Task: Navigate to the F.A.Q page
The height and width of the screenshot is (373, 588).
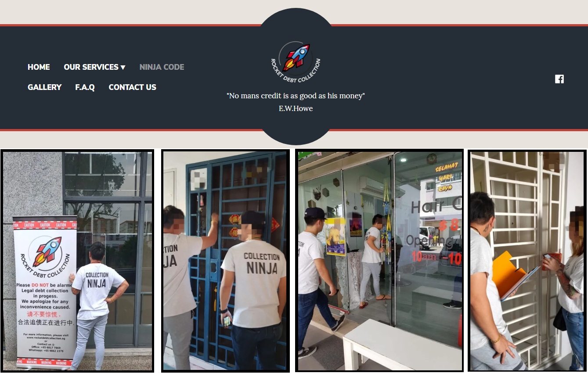Action: tap(85, 87)
